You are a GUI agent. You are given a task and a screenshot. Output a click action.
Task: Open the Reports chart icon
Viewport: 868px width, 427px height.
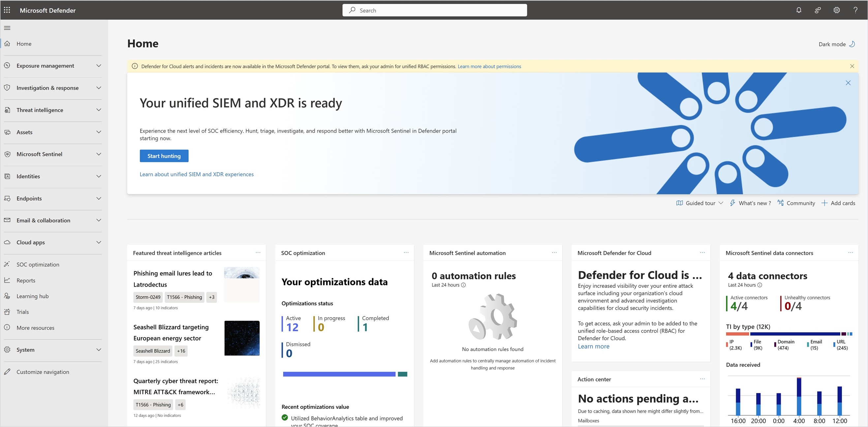point(7,280)
